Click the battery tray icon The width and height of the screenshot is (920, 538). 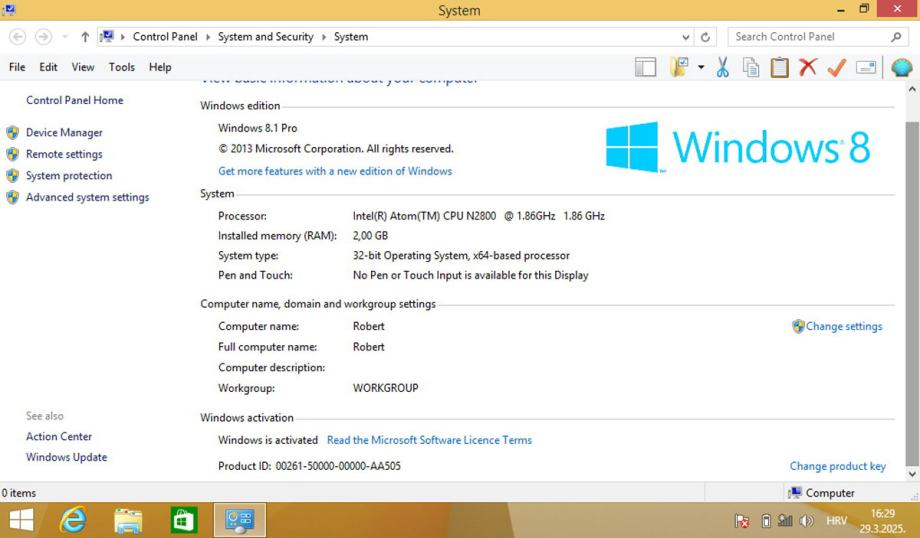766,521
